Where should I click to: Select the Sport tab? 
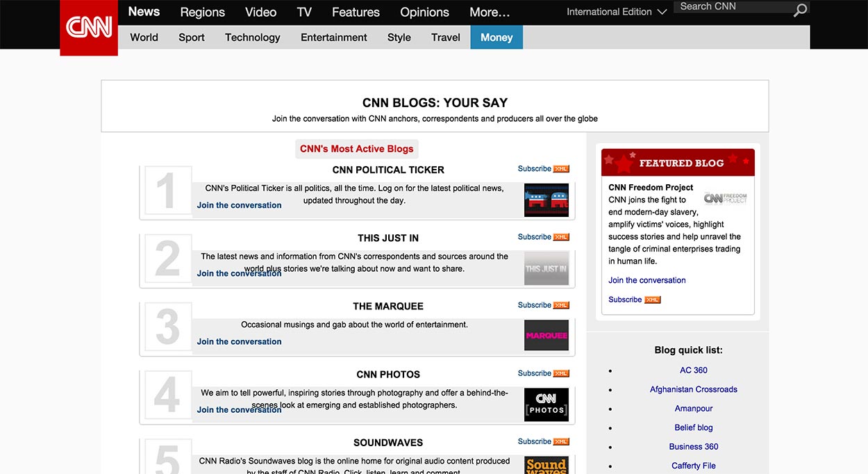pos(192,38)
